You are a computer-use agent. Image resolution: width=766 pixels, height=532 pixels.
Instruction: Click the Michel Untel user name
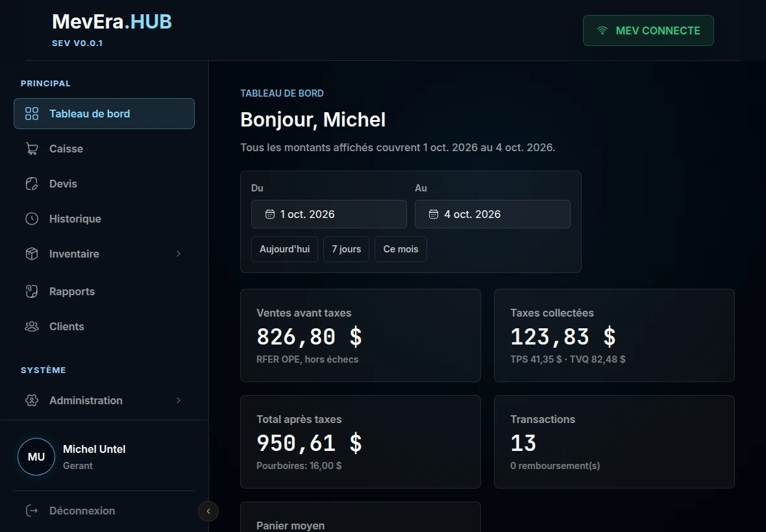[x=94, y=449]
